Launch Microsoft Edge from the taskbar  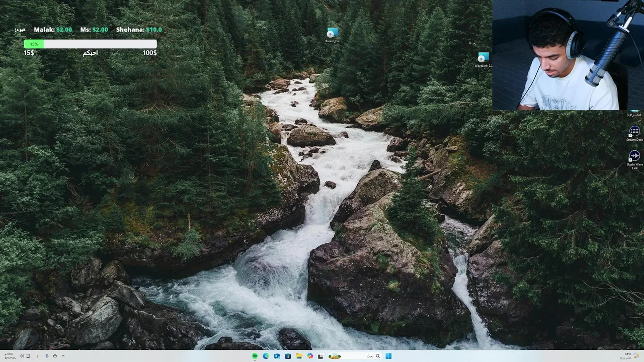(x=266, y=356)
